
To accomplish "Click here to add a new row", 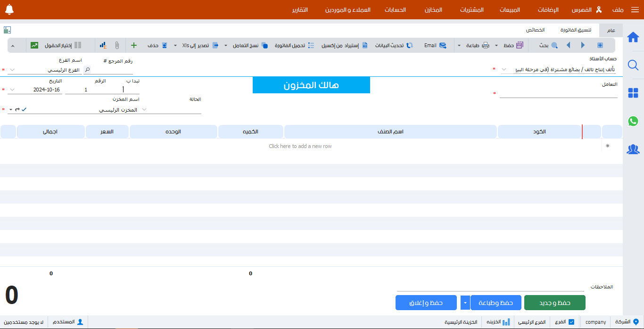I will coord(300,146).
